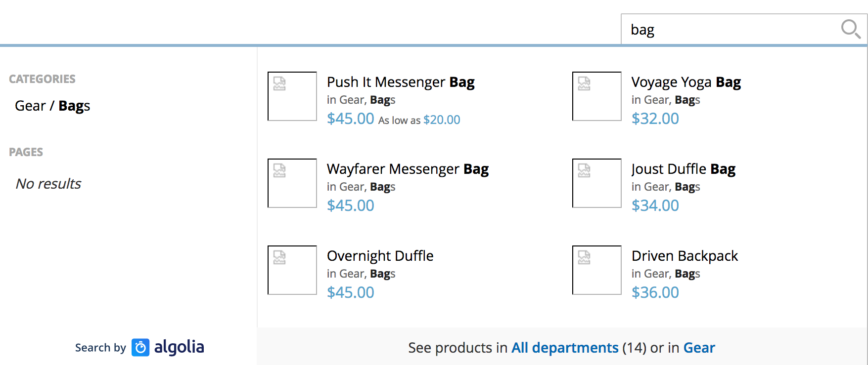This screenshot has height=365, width=868.
Task: Click the Voyage Yoga Bag placeholder image
Action: (x=596, y=96)
